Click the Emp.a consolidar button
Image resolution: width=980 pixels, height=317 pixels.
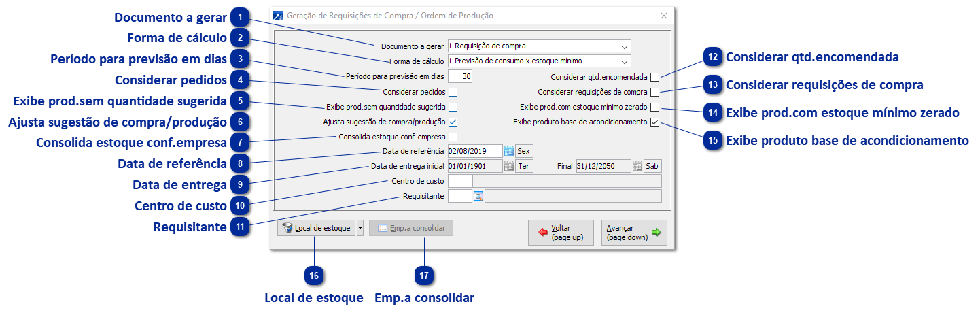[x=411, y=228]
